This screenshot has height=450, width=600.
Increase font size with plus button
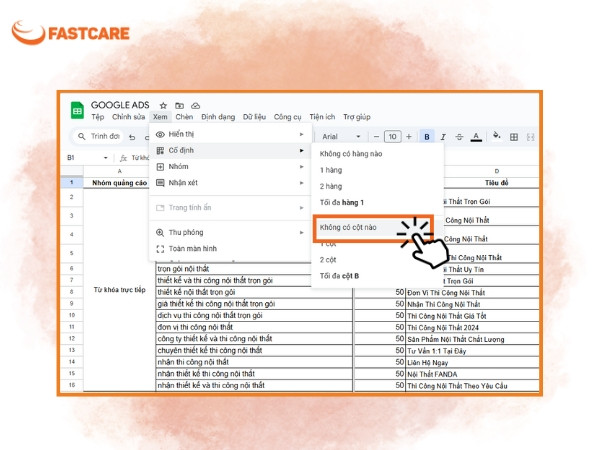409,137
